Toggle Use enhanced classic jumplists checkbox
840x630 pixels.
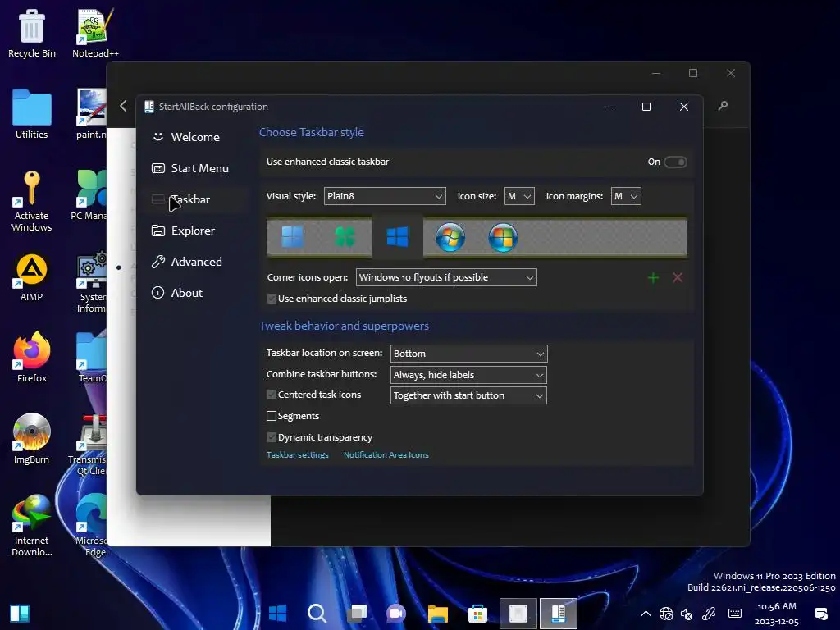point(272,299)
